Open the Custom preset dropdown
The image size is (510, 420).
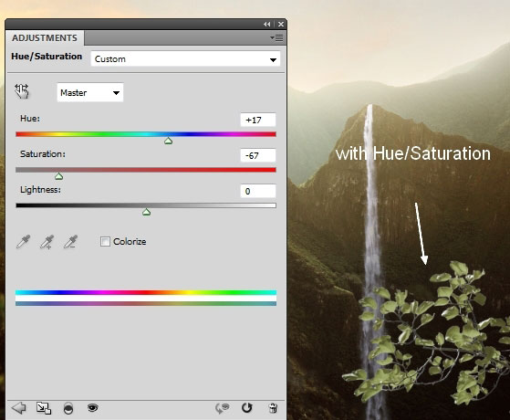tap(185, 59)
